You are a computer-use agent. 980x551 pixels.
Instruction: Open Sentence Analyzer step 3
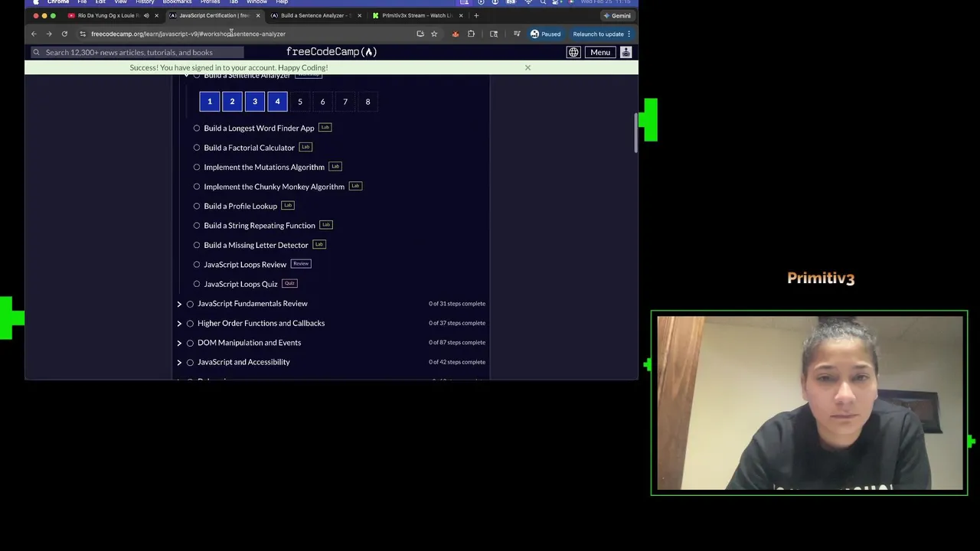(255, 102)
